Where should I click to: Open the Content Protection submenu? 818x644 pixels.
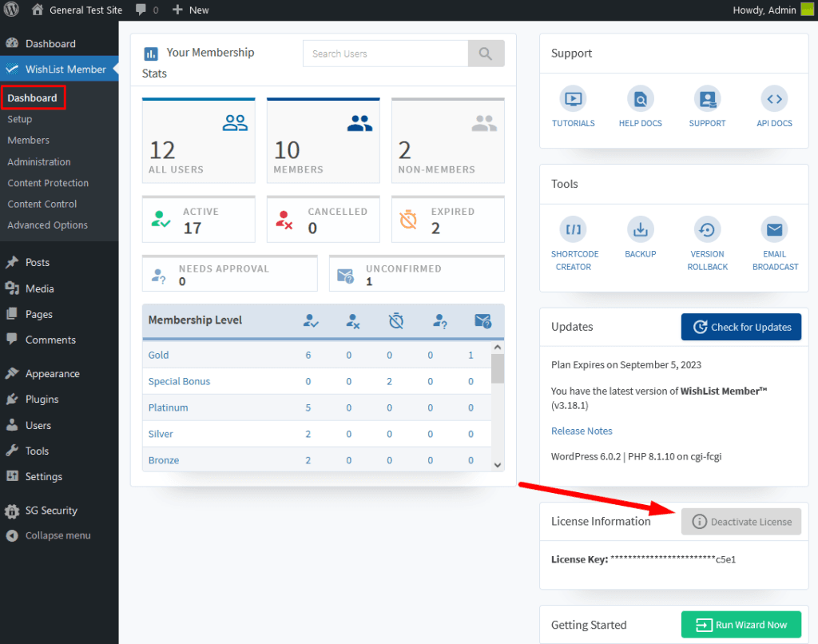point(48,183)
